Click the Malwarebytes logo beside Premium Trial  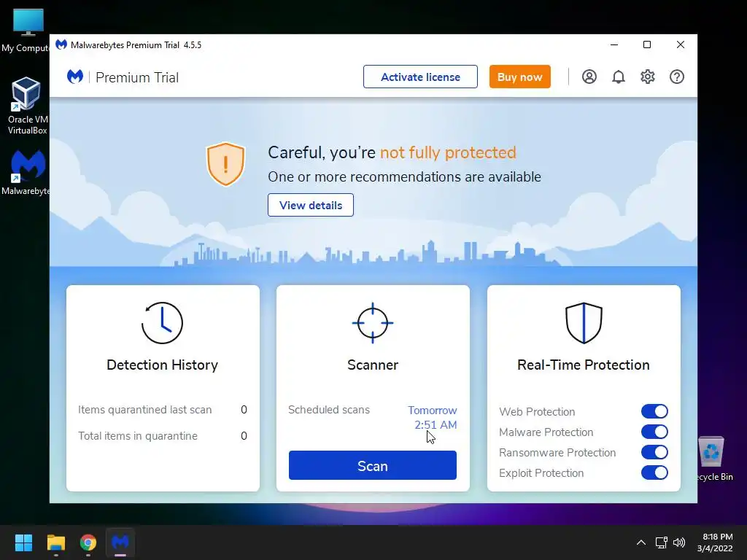point(75,77)
